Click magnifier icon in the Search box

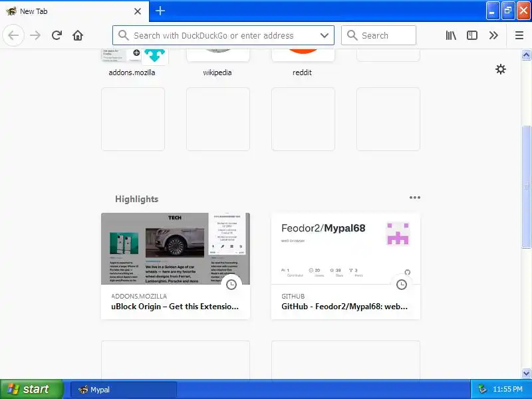(352, 35)
